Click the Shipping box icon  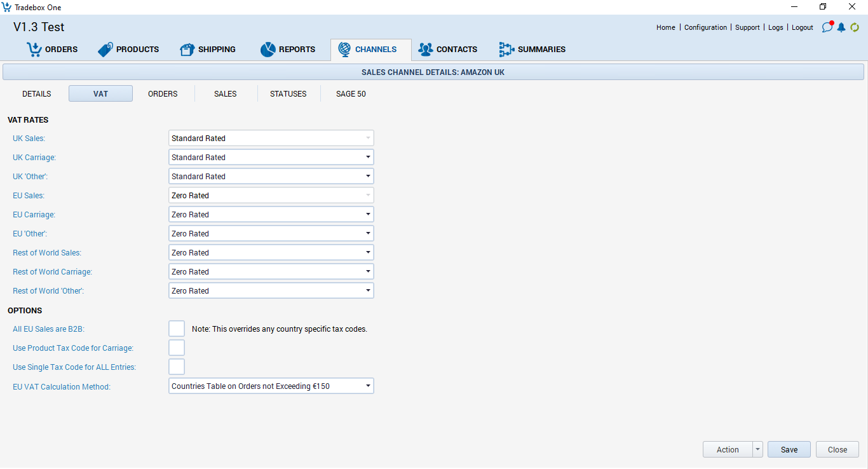click(x=187, y=50)
